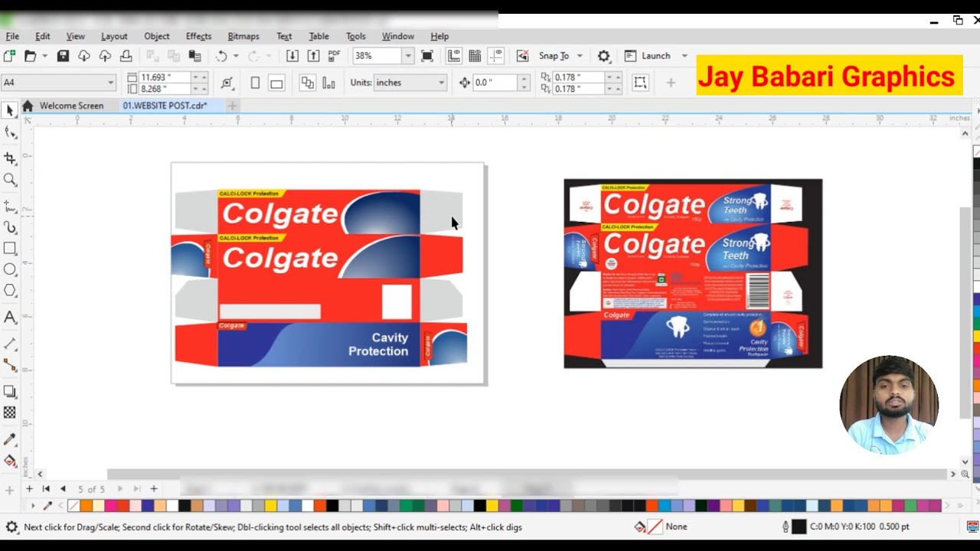Click the Print icon

point(126,56)
